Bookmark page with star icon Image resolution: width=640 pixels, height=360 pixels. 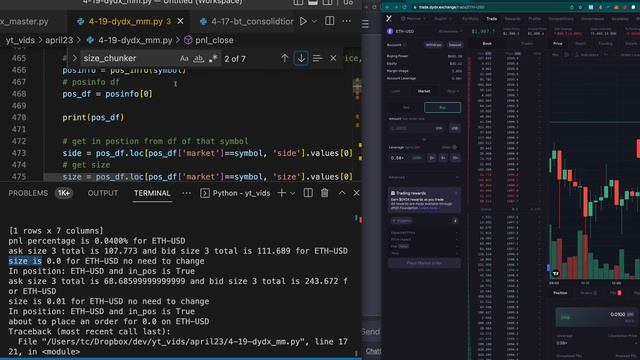click(x=580, y=7)
